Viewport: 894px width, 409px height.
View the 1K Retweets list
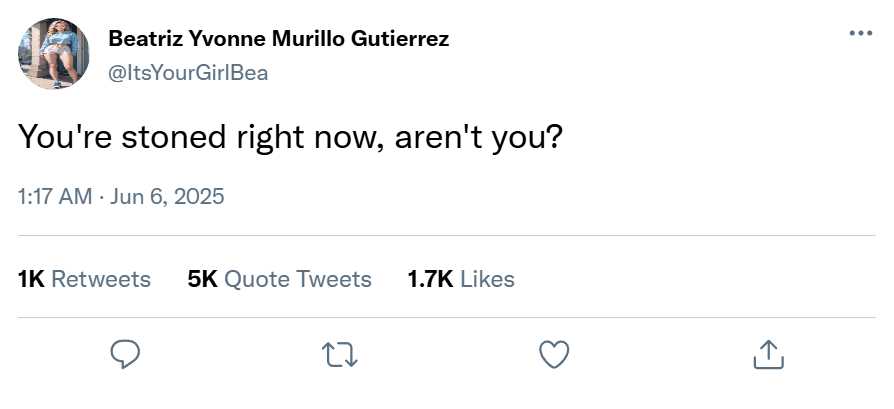click(85, 279)
